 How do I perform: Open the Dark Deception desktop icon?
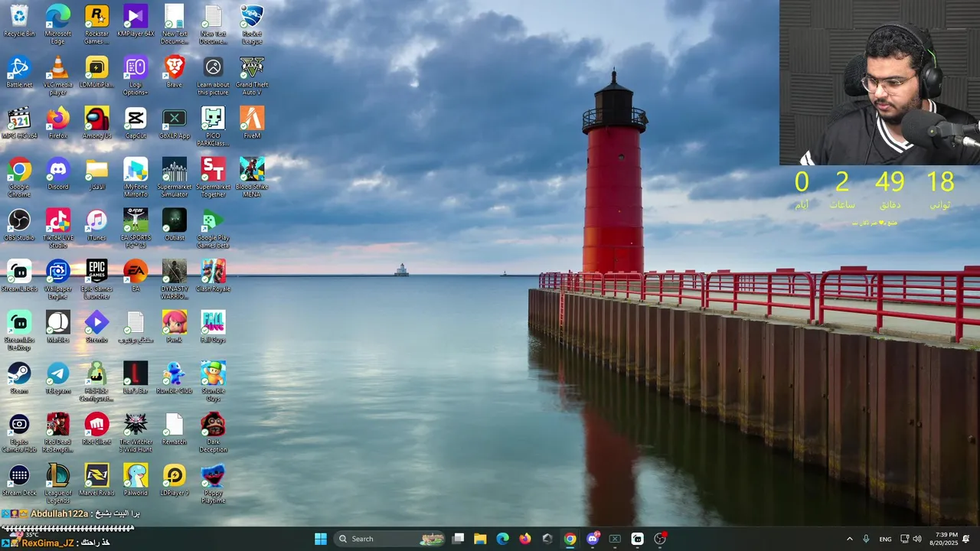[213, 433]
